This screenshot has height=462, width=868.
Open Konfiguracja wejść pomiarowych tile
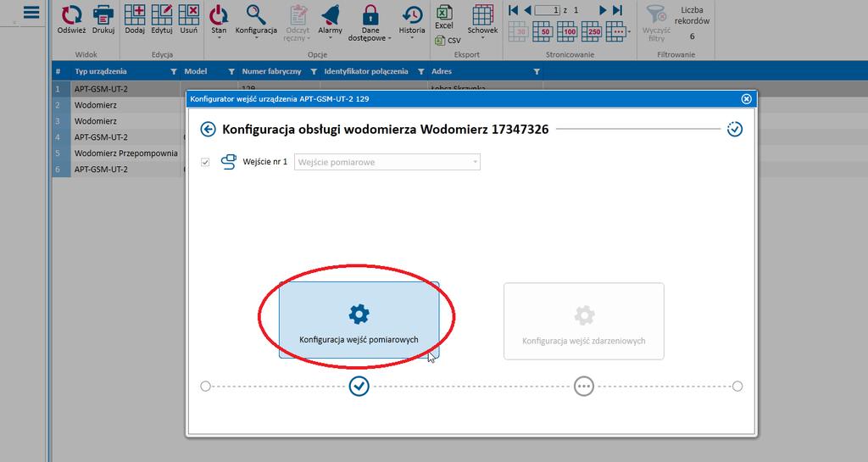pyautogui.click(x=359, y=320)
